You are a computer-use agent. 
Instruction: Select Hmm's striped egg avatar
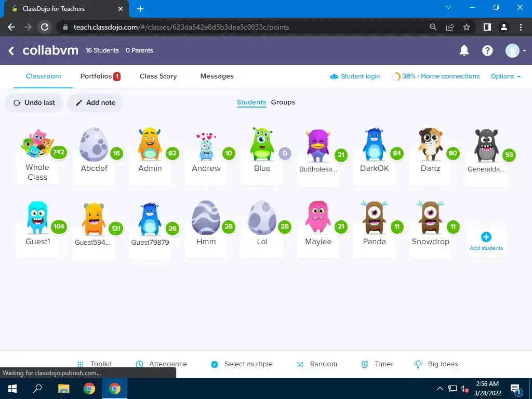[206, 218]
